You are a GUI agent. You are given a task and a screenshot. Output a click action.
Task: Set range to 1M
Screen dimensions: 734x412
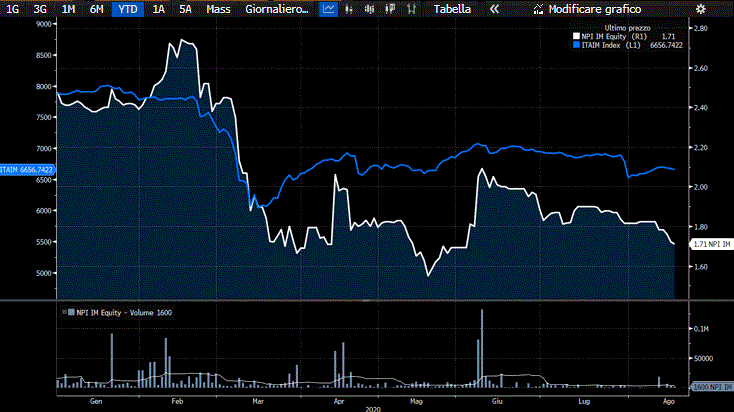pyautogui.click(x=68, y=9)
